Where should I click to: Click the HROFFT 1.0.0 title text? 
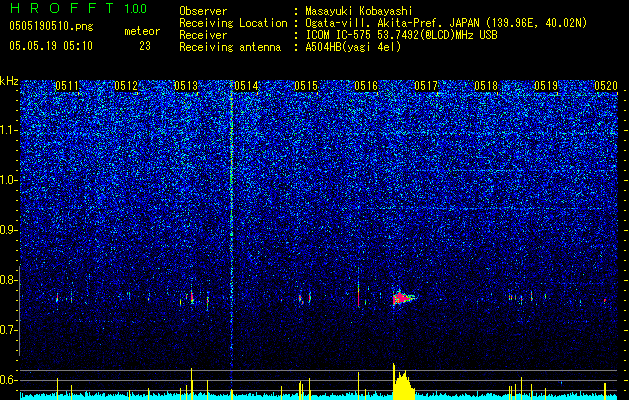[x=78, y=8]
